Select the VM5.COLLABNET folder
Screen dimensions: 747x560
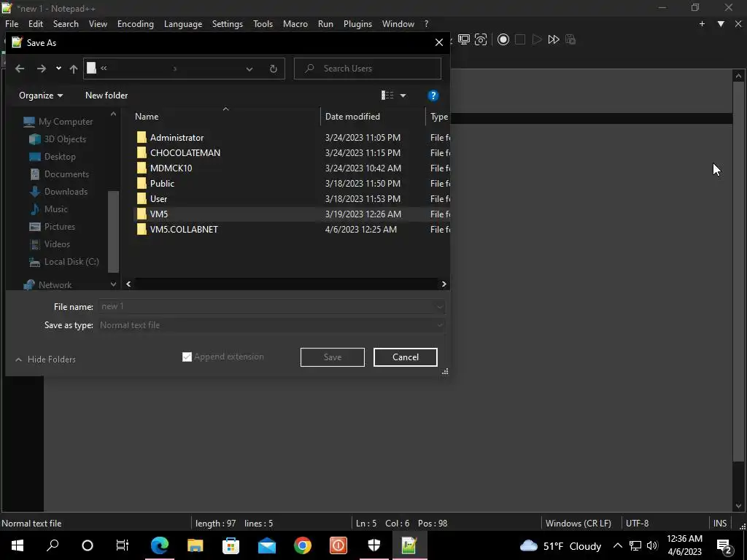pos(184,230)
